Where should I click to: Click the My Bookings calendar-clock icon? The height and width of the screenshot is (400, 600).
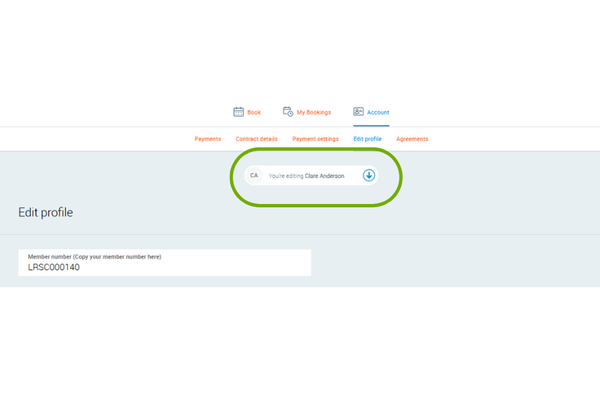tap(288, 112)
